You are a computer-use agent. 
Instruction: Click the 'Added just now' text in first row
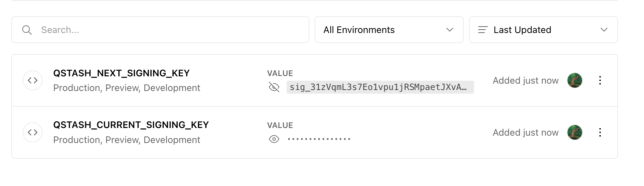(x=526, y=80)
